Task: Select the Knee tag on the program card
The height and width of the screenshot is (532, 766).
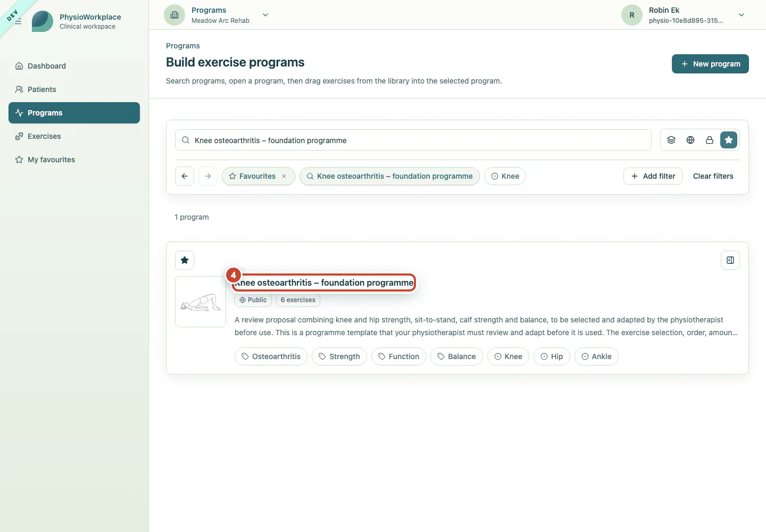Action: pos(508,356)
